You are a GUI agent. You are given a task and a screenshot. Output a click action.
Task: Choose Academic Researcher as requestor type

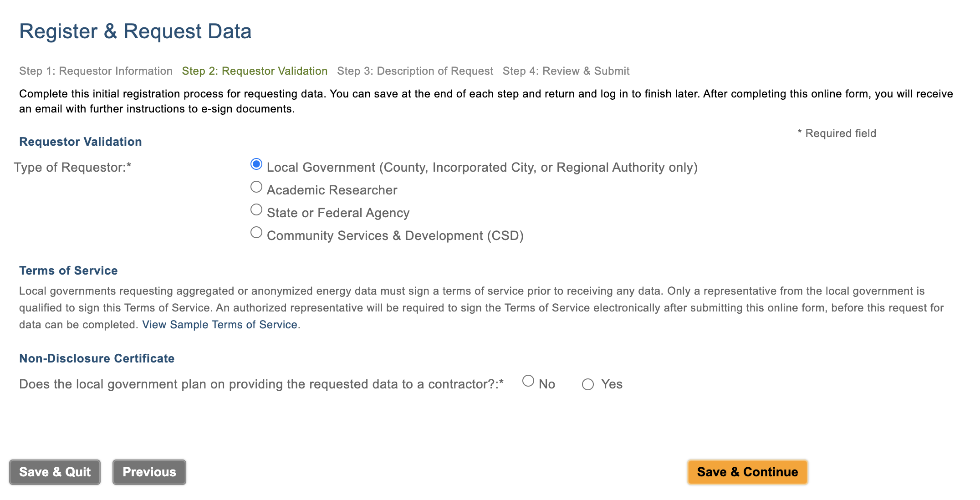tap(256, 187)
